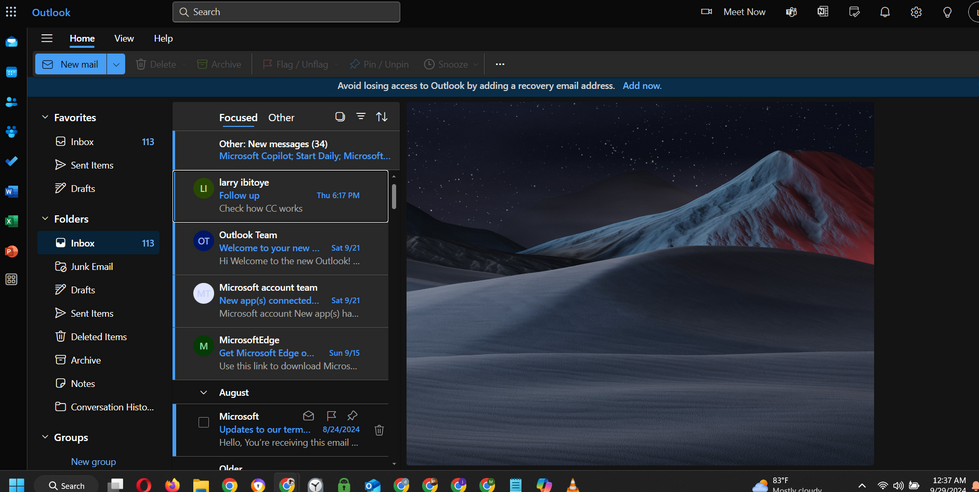Open the Help ribbon tab

163,38
